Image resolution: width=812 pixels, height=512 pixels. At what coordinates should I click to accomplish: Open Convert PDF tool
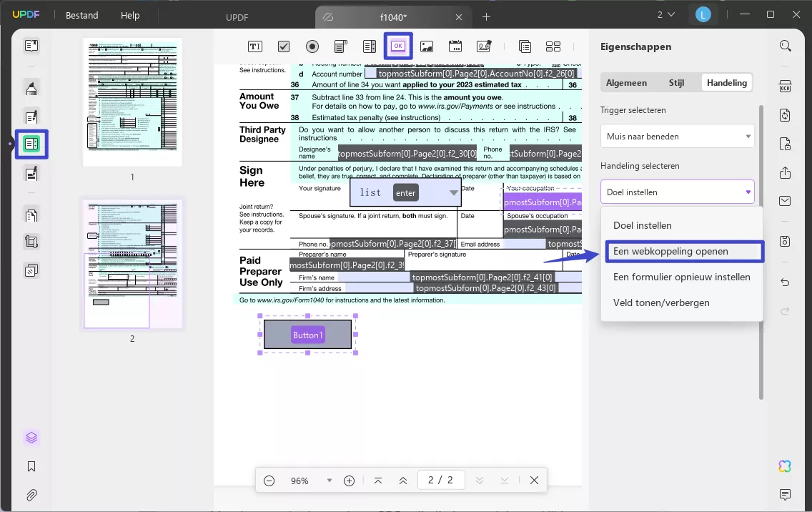pos(785,115)
